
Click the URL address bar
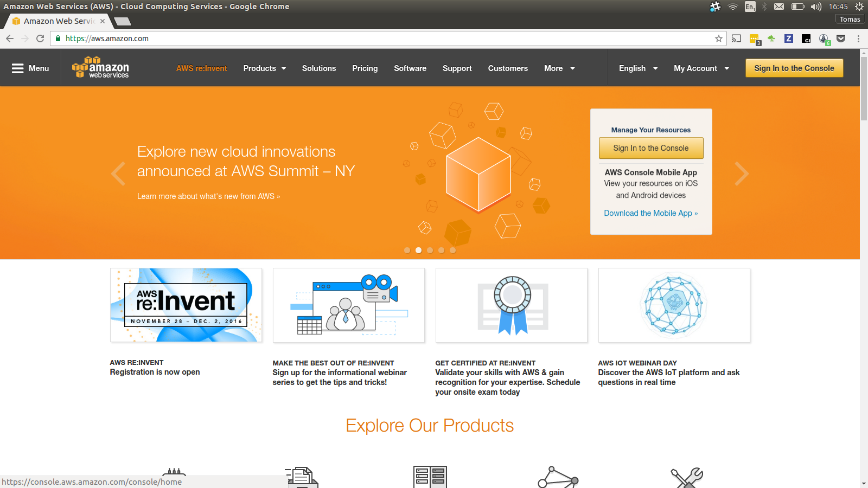click(x=388, y=38)
